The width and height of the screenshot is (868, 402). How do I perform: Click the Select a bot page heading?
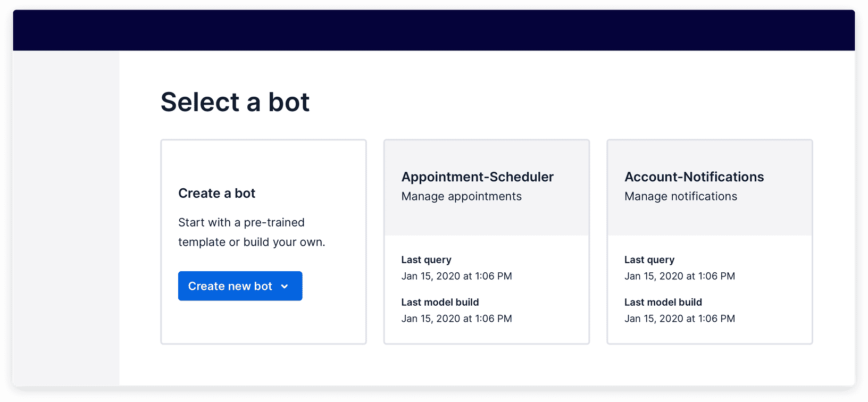pyautogui.click(x=235, y=102)
